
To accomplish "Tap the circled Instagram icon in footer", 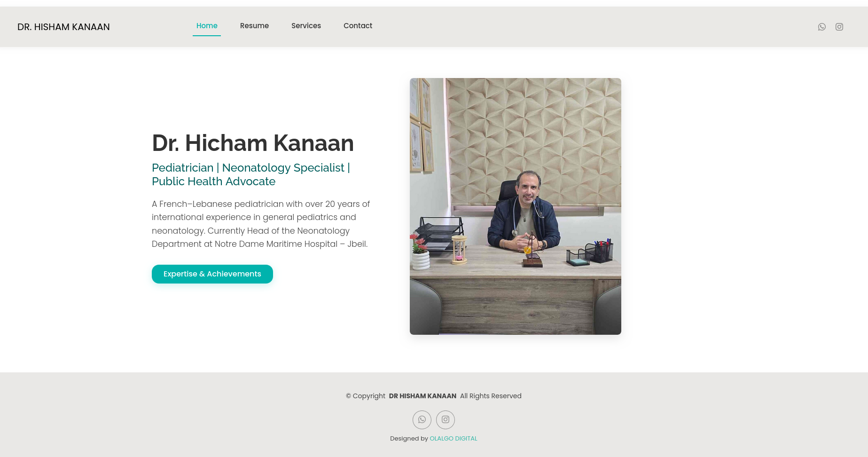I will [x=445, y=419].
